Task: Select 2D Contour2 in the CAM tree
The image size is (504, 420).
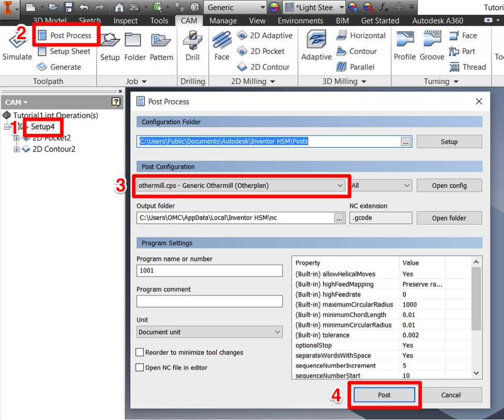Action: pos(54,149)
